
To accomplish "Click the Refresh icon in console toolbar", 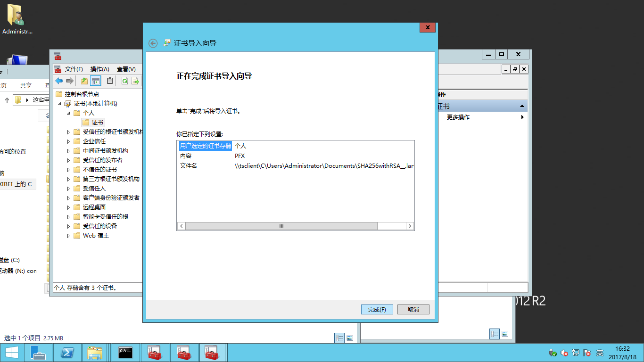I will [124, 81].
